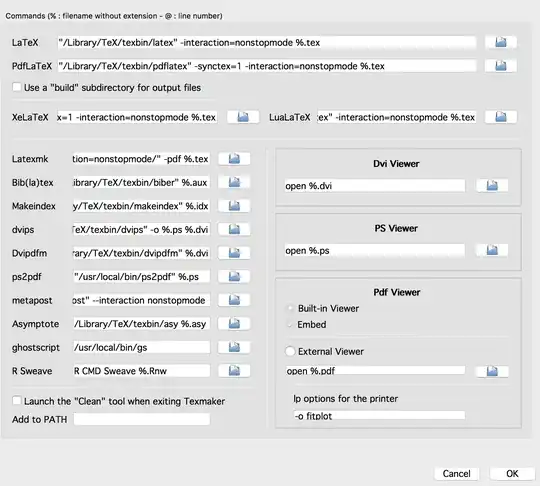Browse for an external Pdf viewer program
The width and height of the screenshot is (540, 486).
(492, 371)
